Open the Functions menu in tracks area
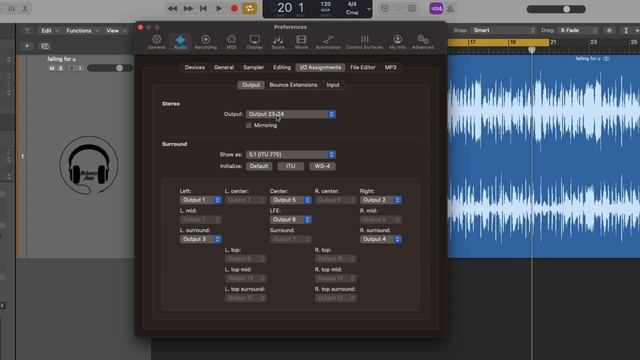Screen dimensions: 640x360 point(82,31)
